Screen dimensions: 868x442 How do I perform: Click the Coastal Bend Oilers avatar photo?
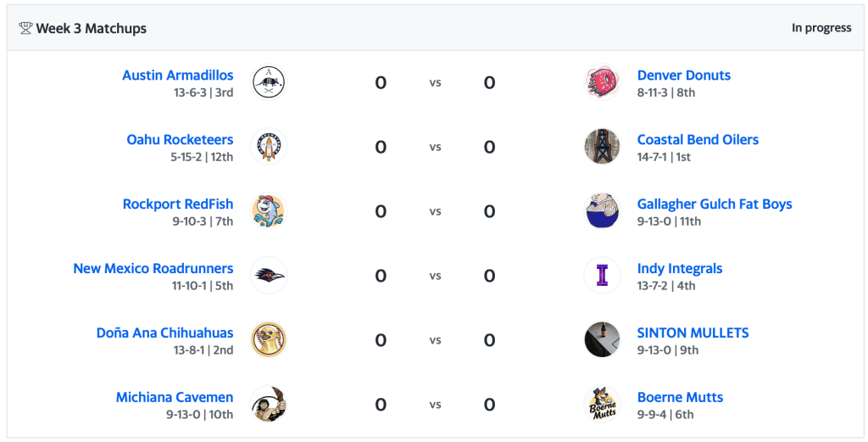coord(602,147)
